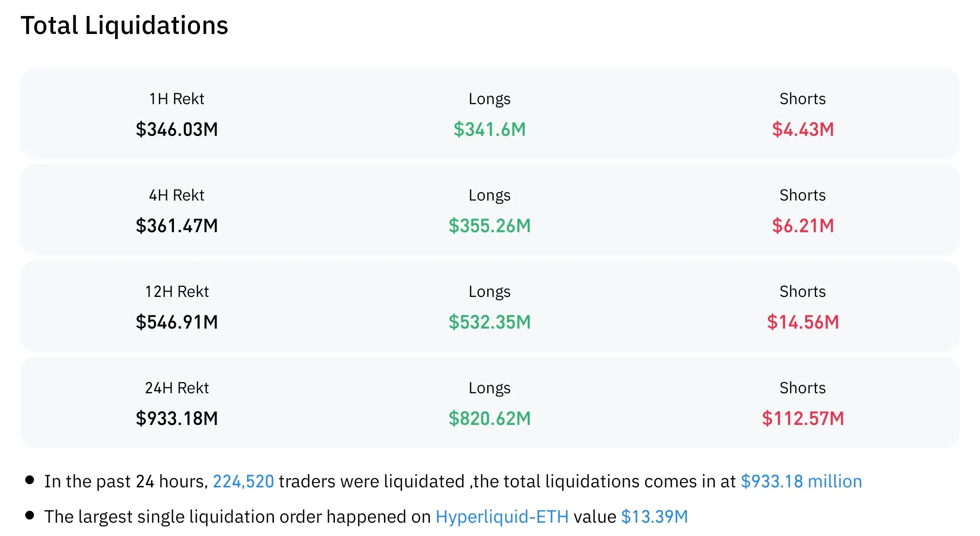Open the $13.39M largest order value link
This screenshot has width=980, height=536.
pos(654,517)
